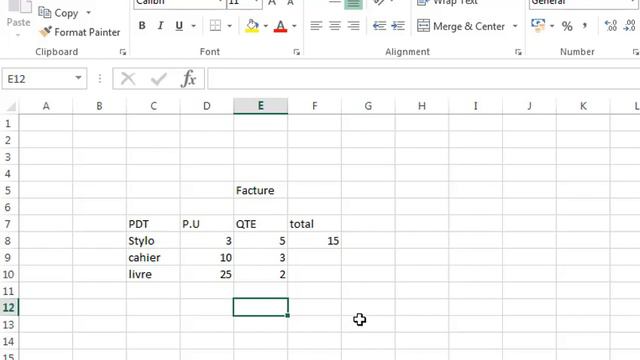Click into the formula bar
This screenshot has height=360, width=640.
coord(423,79)
